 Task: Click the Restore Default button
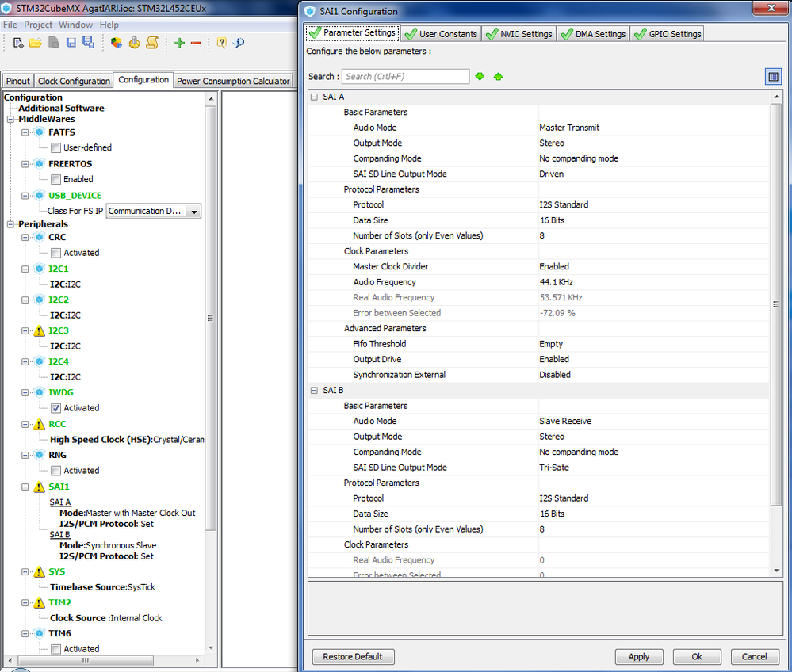tap(353, 657)
